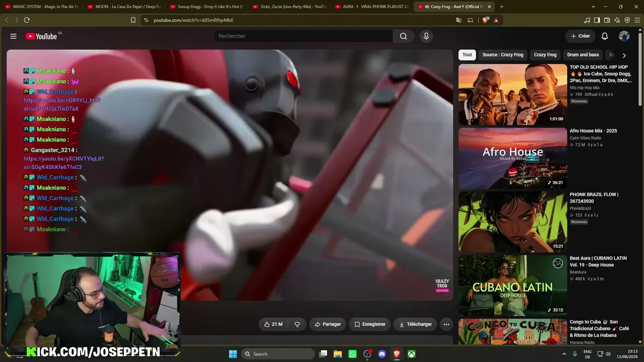This screenshot has height=362, width=644.
Task: Show more filter chips with the right arrow
Action: pyautogui.click(x=624, y=55)
